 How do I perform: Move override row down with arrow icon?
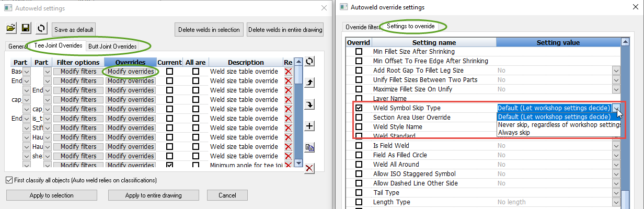coord(309,104)
